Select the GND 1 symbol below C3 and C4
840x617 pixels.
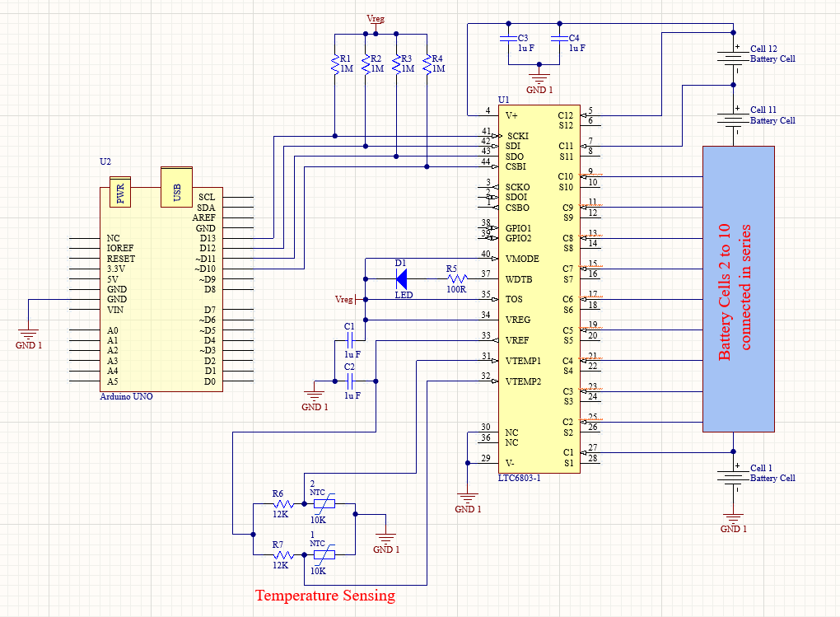[x=539, y=80]
